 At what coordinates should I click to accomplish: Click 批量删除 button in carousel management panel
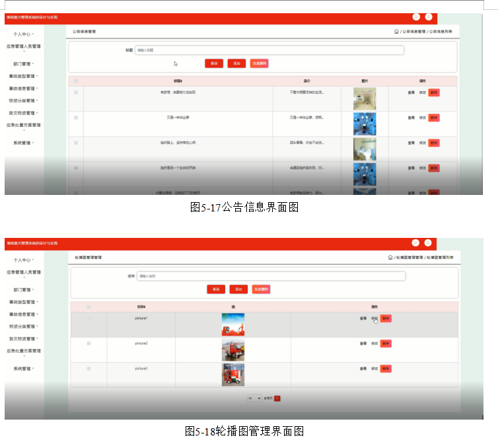tap(261, 289)
